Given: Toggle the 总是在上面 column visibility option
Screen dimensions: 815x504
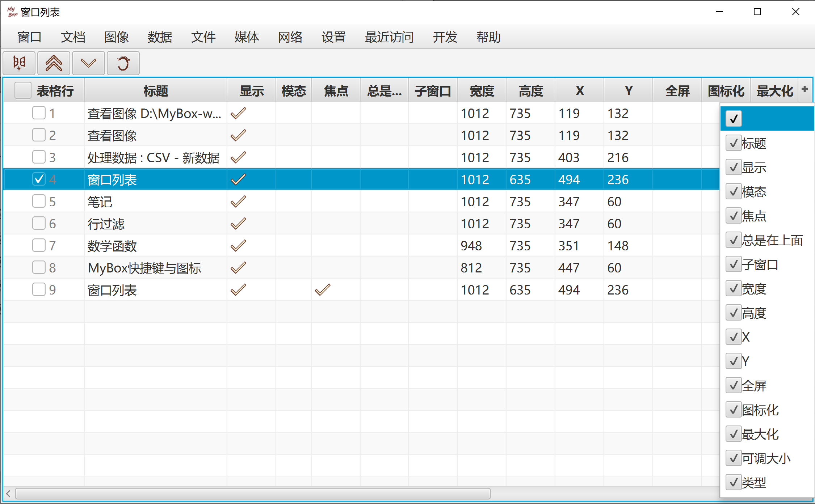Looking at the screenshot, I should (x=734, y=240).
